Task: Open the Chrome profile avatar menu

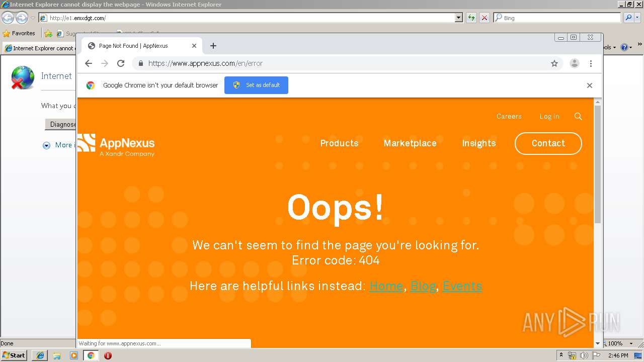Action: 574,63
